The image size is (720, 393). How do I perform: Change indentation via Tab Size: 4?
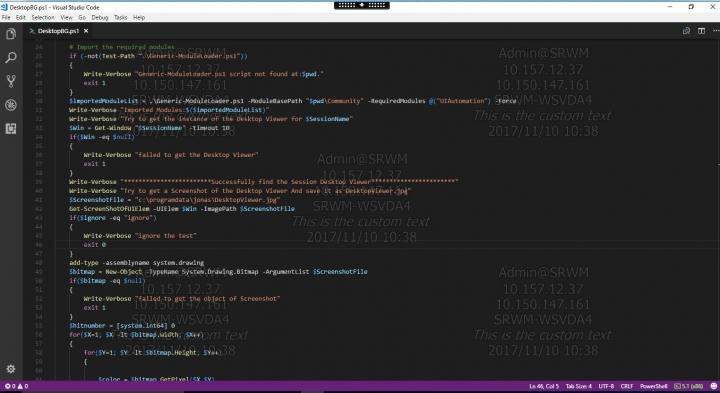(579, 386)
